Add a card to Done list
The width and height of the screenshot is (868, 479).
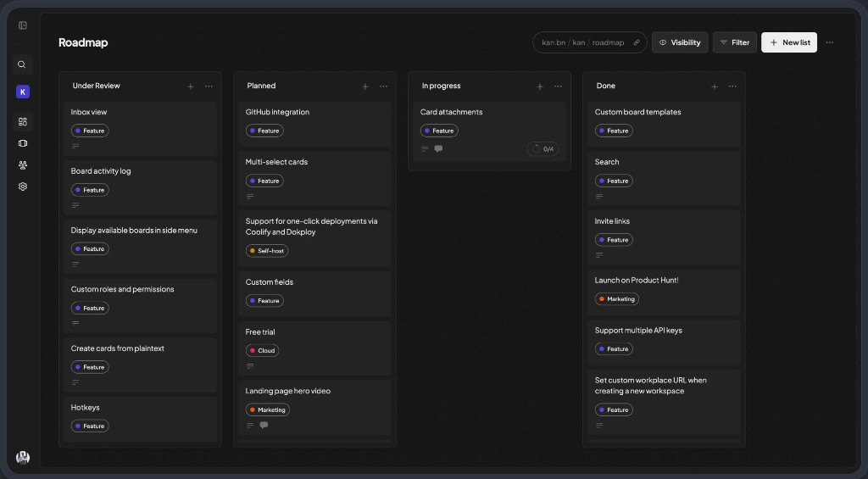click(715, 86)
